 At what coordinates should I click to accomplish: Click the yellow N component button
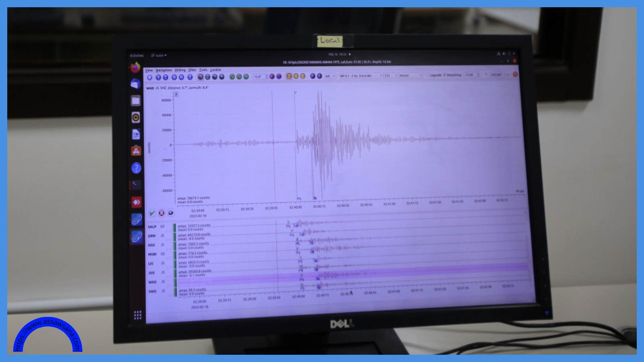(296, 76)
